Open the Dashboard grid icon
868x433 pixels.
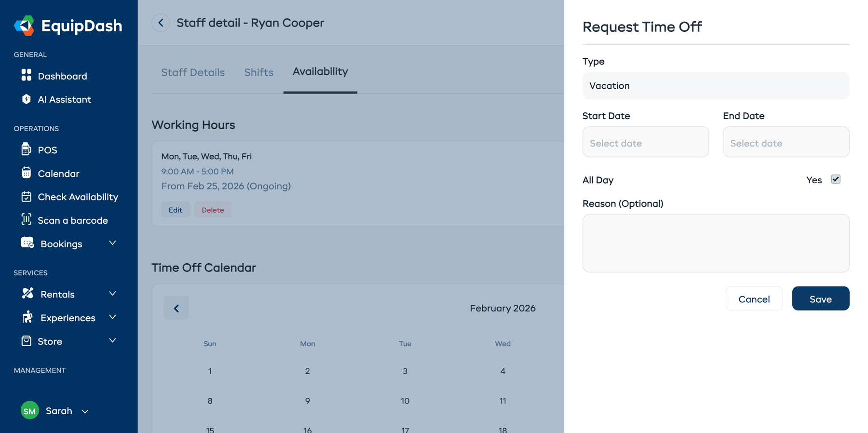tap(27, 75)
